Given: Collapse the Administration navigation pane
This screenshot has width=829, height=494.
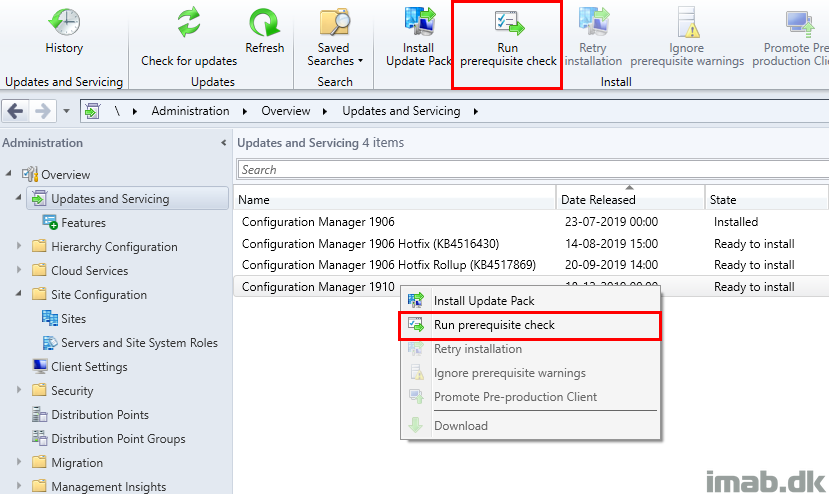Looking at the screenshot, I should coord(224,143).
